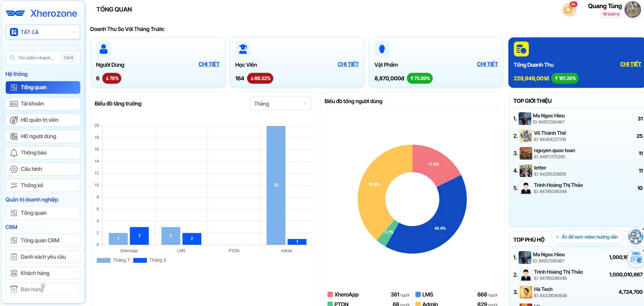Click the Vật Phẩm vase icon
This screenshot has height=306, width=644.
pos(382,49)
